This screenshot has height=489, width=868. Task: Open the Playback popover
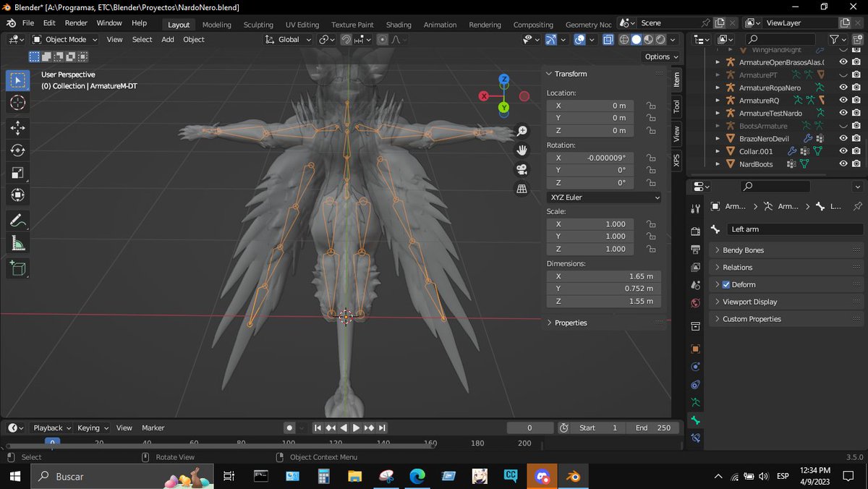pyautogui.click(x=51, y=428)
